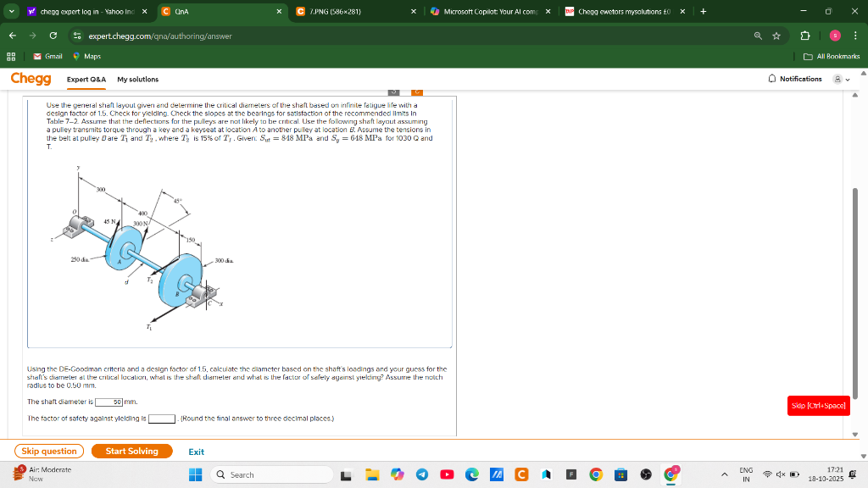Click ENG IN language indicator
The image size is (868, 488).
coord(746,474)
